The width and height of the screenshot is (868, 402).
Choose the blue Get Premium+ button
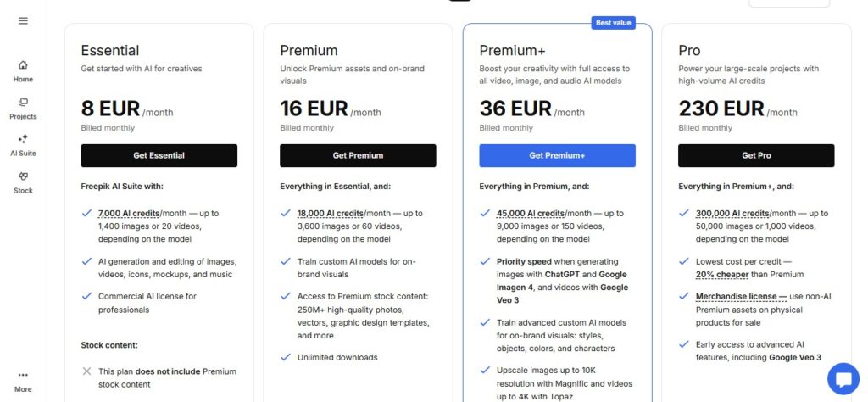557,155
